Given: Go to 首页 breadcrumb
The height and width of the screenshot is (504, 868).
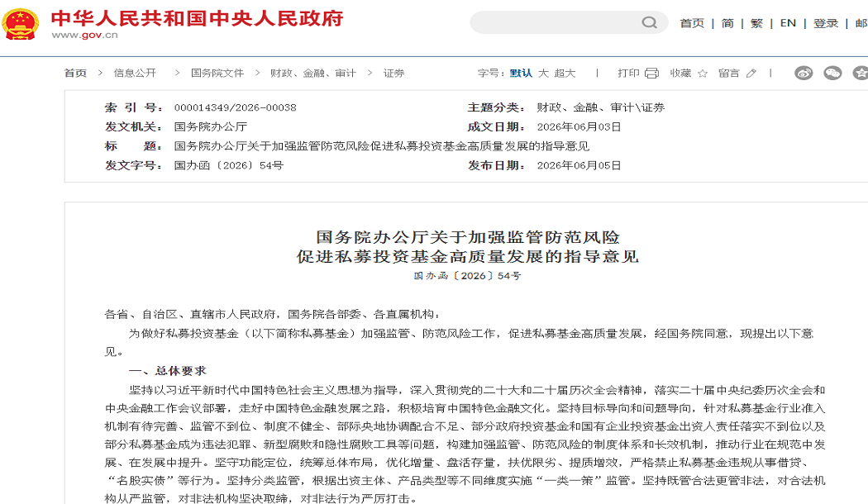Looking at the screenshot, I should point(76,73).
